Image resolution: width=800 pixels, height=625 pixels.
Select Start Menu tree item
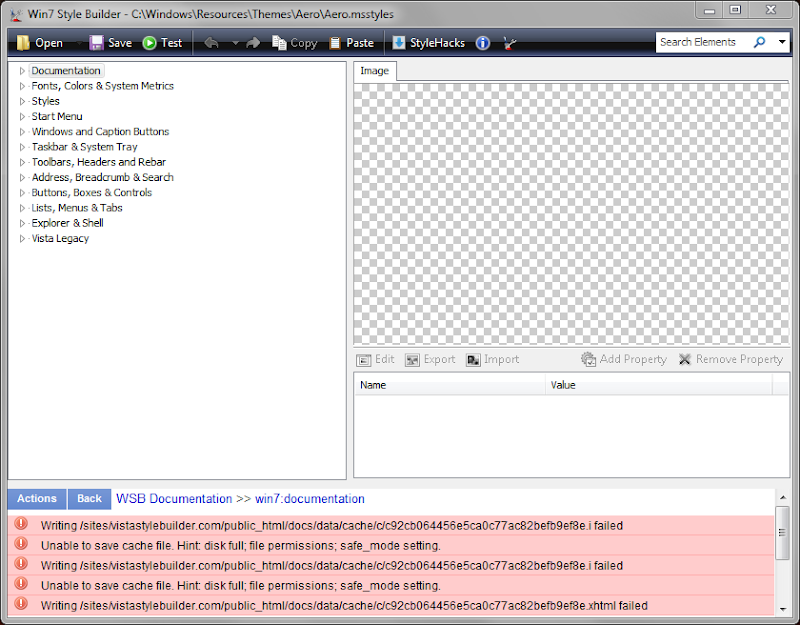[x=57, y=116]
